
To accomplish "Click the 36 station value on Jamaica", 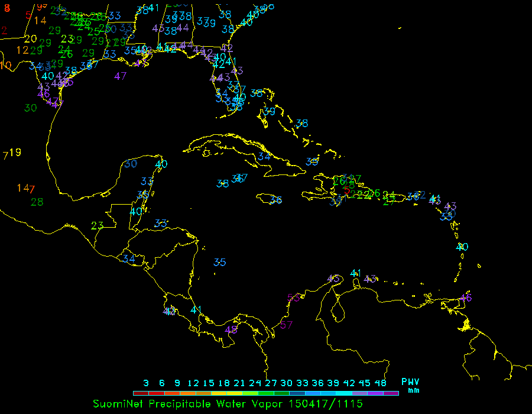I will click(275, 200).
